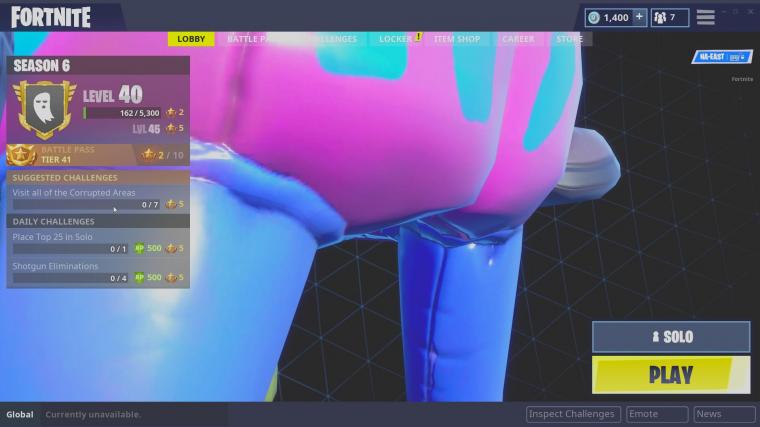Open the friends list icon
This screenshot has height=427, width=760.
coord(660,18)
